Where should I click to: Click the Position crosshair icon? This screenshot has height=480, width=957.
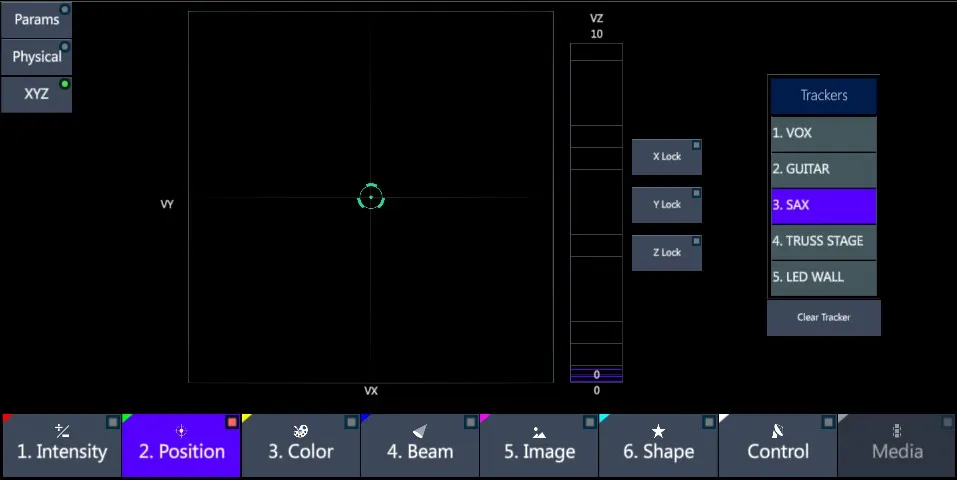[x=181, y=431]
